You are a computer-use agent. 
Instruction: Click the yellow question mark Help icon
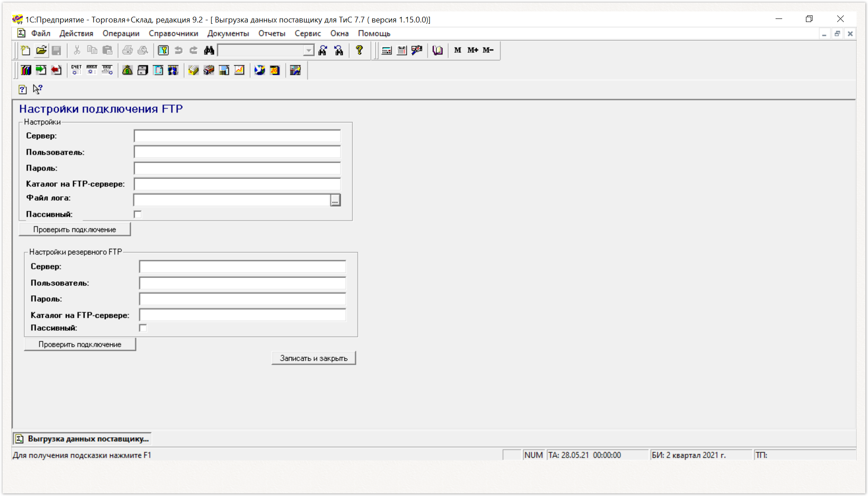click(x=360, y=50)
